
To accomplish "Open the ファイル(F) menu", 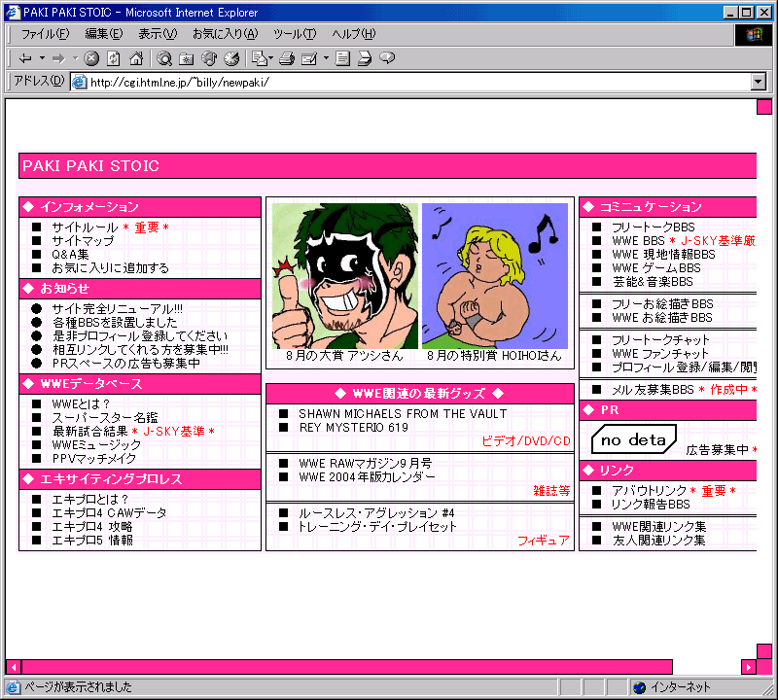I will (x=45, y=34).
